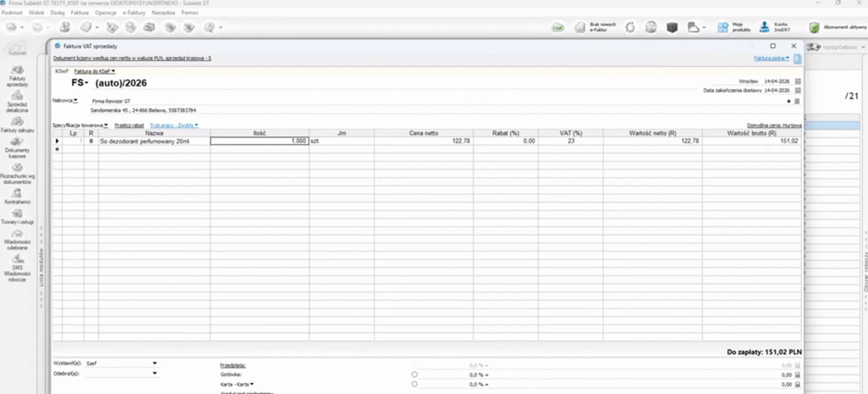This screenshot has height=394, width=868.
Task: Open the Odebrał(a) dropdown
Action: pyautogui.click(x=154, y=373)
